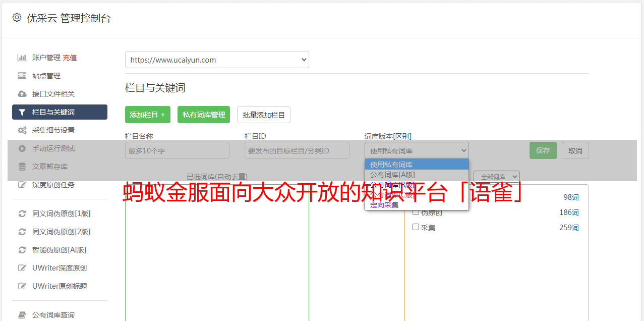
Task: Open the [区别] link next to 词库版本
Action: (402, 136)
